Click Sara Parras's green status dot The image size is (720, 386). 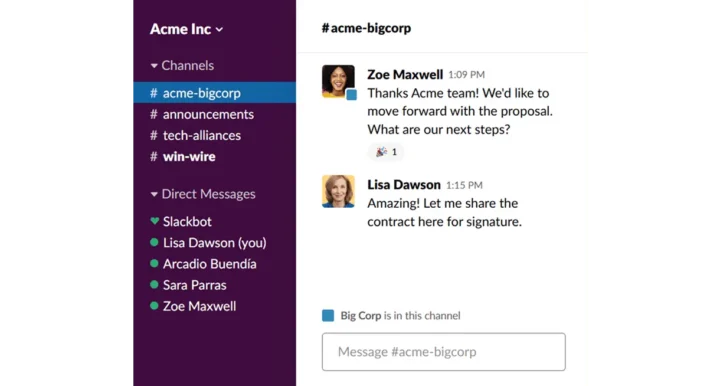(154, 285)
